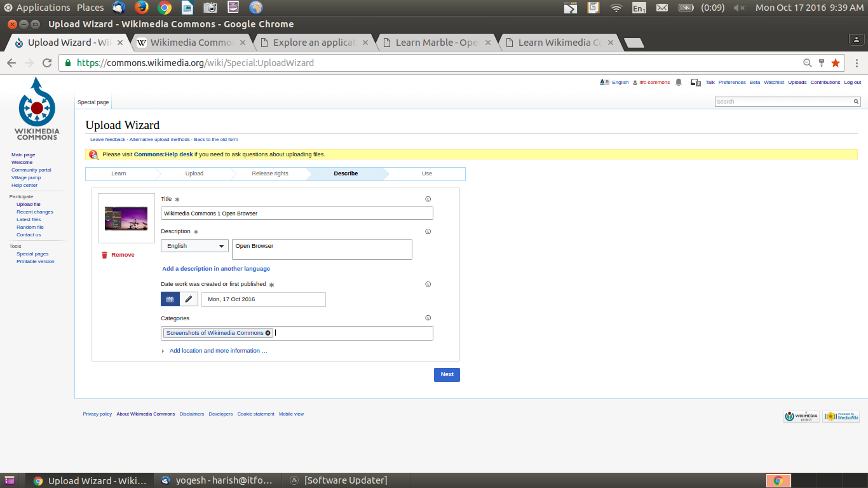This screenshot has height=488, width=868.
Task: Switch to the Explore an application tab
Action: coord(313,43)
